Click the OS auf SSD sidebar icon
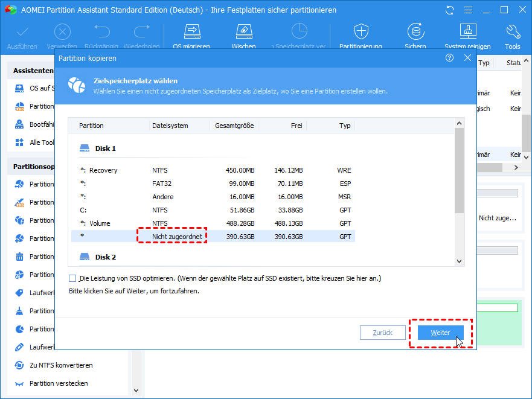Screen dimensions: 532x399 tap(19, 88)
